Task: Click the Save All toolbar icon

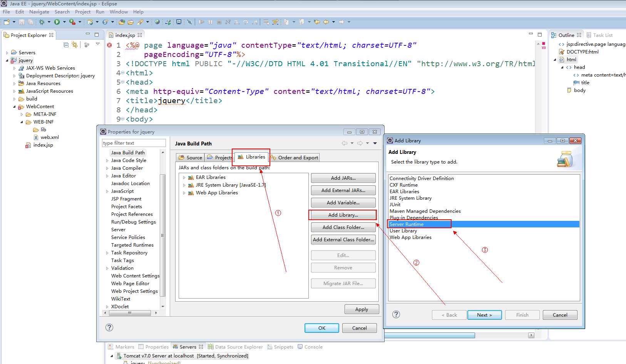Action: click(30, 22)
